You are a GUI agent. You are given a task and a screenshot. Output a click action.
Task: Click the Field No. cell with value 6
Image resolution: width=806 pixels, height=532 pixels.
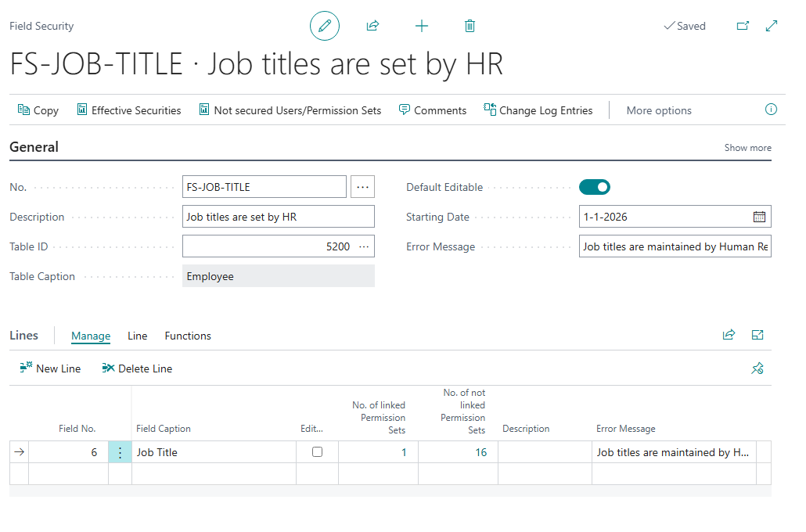tap(68, 452)
